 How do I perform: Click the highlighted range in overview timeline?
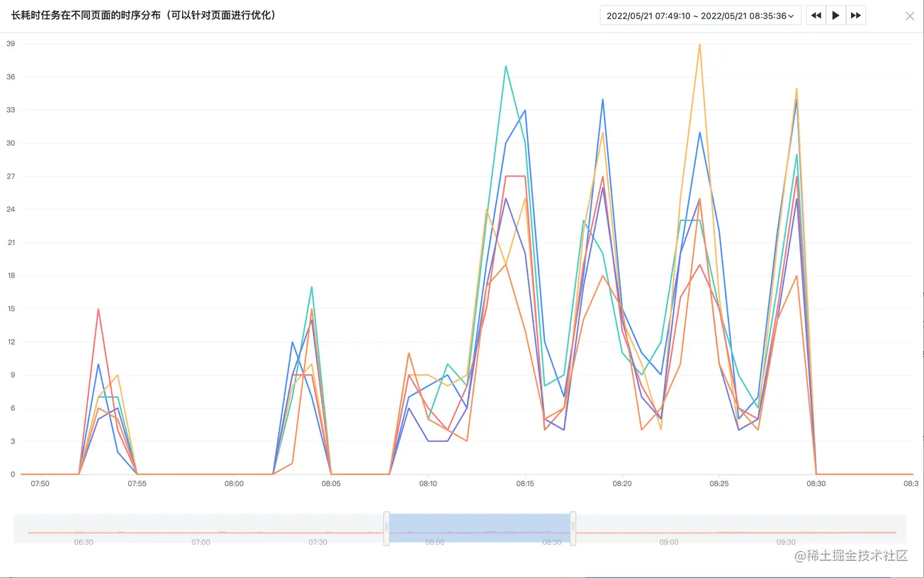[480, 528]
